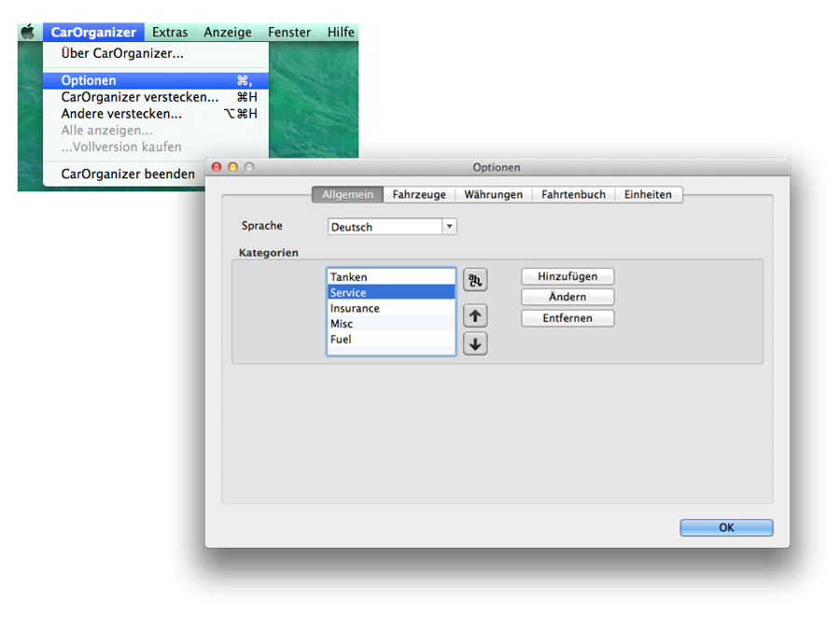Open the Fahrtenbuch tab

click(x=573, y=194)
